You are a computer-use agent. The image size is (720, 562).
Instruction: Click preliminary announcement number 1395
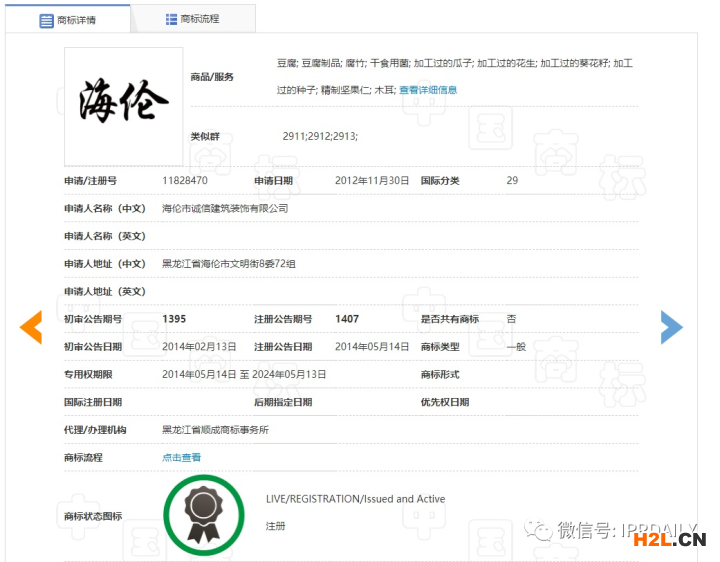[174, 319]
